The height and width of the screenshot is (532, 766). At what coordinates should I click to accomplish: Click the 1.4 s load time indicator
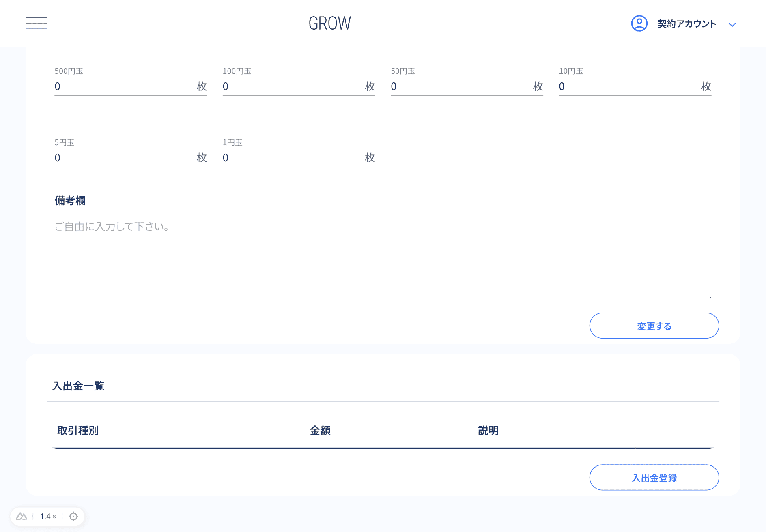click(47, 516)
